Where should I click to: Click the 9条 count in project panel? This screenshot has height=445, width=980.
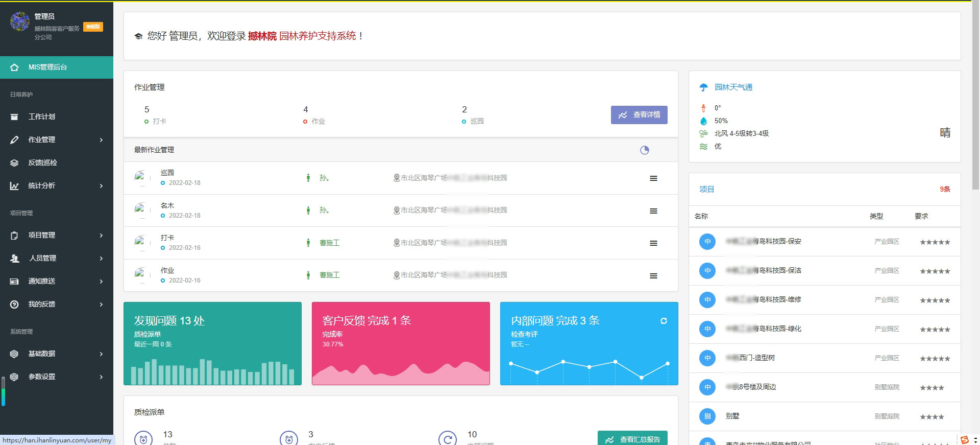(x=945, y=190)
